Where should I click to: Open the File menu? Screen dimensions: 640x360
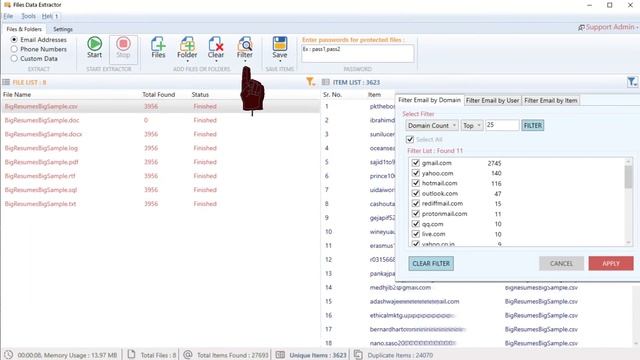pyautogui.click(x=8, y=16)
